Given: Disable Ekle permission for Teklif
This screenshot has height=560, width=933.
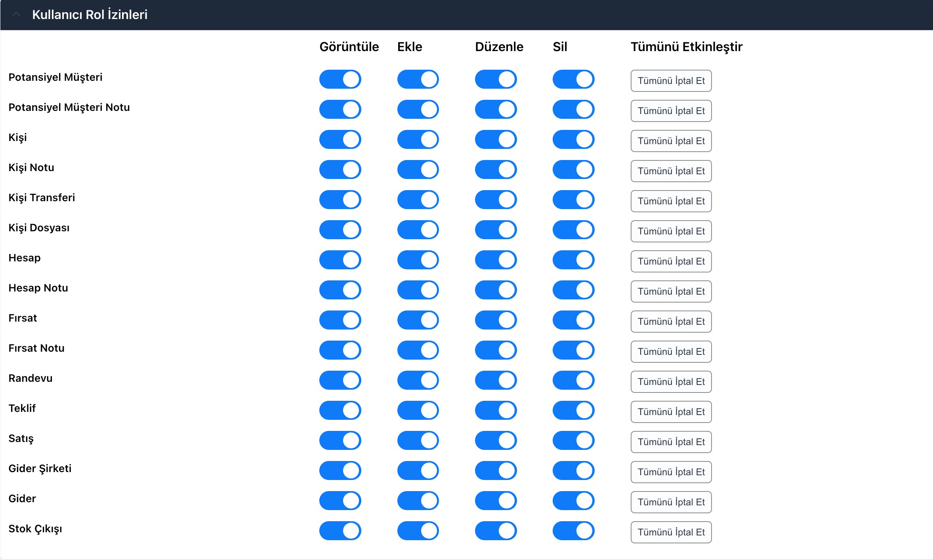Looking at the screenshot, I should [418, 410].
